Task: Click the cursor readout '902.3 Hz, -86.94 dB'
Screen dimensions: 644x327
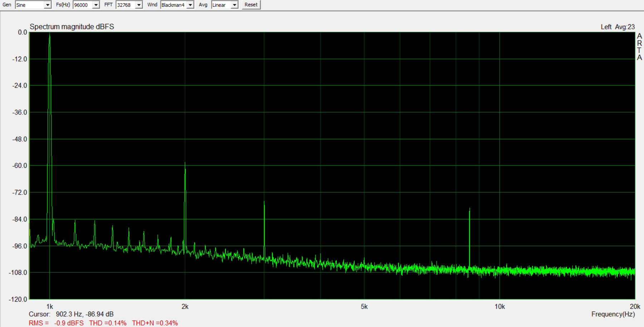Action: [x=85, y=314]
